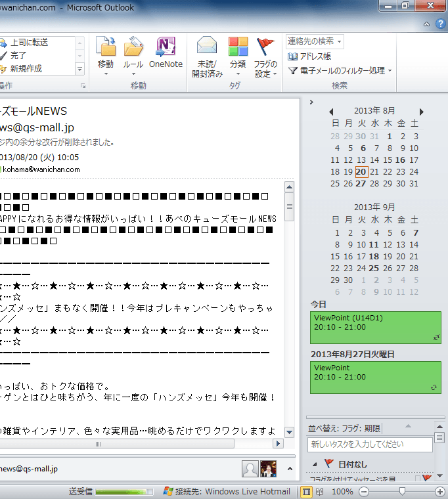
Task: Click task list scroll down arrow
Action: point(439,476)
